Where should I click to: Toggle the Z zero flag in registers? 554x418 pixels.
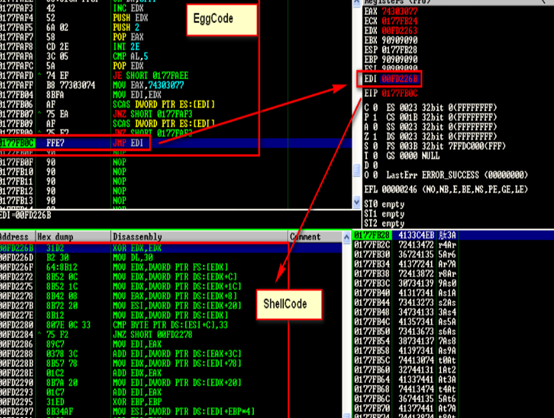371,136
